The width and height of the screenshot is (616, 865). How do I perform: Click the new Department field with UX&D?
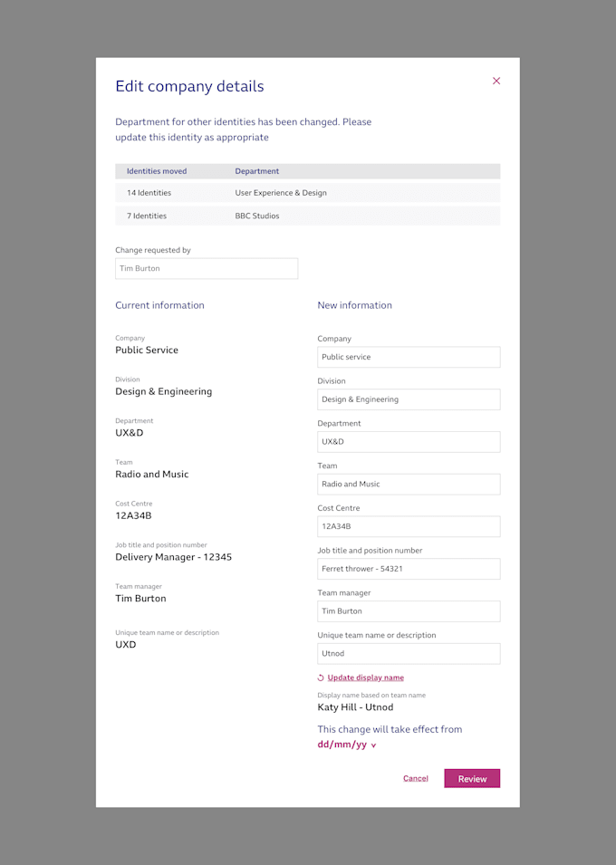(409, 442)
